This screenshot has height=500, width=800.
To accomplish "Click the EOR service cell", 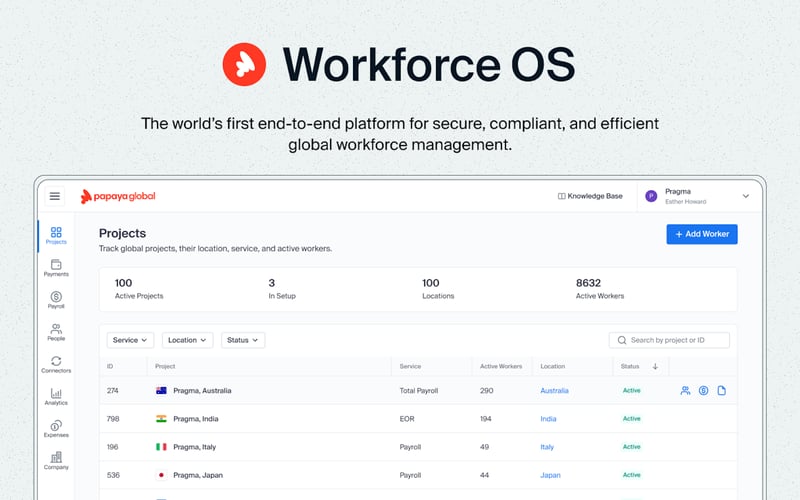I will (x=407, y=419).
